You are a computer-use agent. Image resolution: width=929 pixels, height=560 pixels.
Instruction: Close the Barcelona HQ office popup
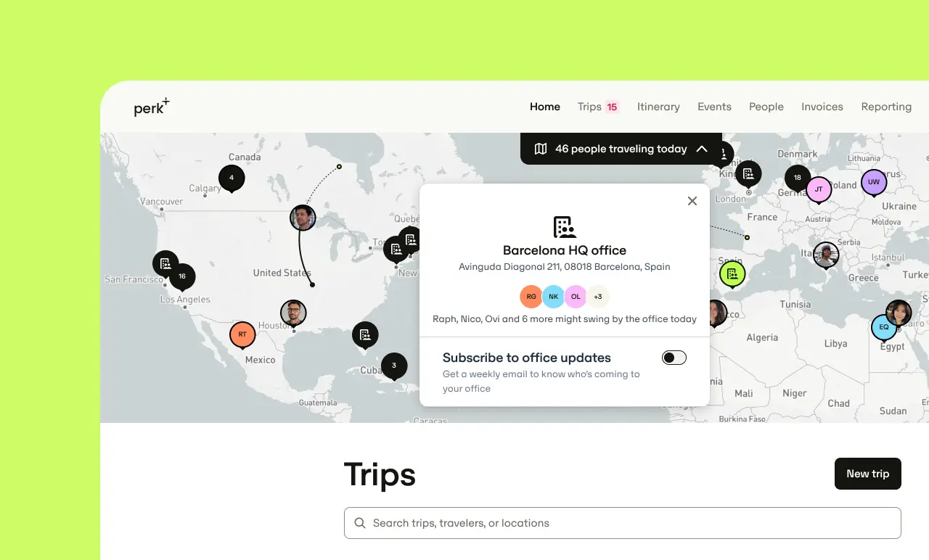coord(692,201)
